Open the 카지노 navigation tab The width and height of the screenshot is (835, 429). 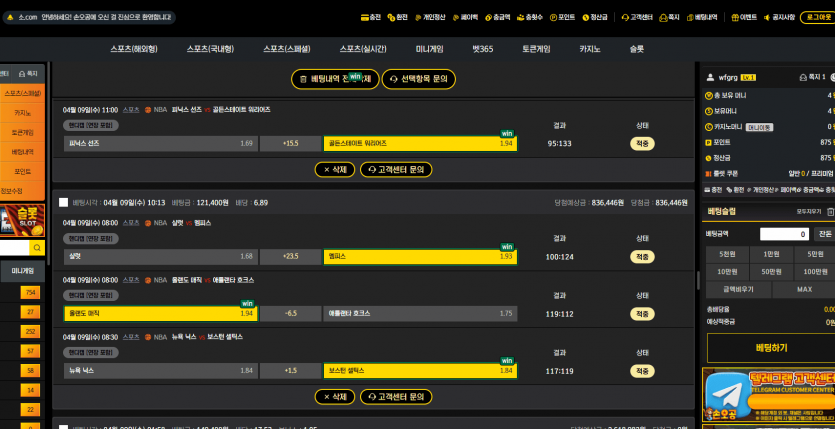point(589,48)
